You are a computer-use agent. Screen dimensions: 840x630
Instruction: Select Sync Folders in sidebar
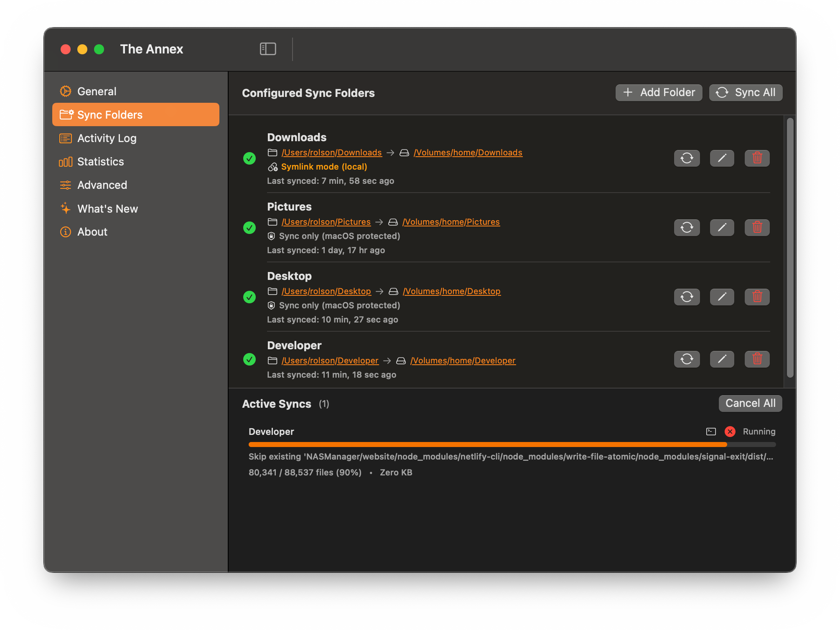135,114
